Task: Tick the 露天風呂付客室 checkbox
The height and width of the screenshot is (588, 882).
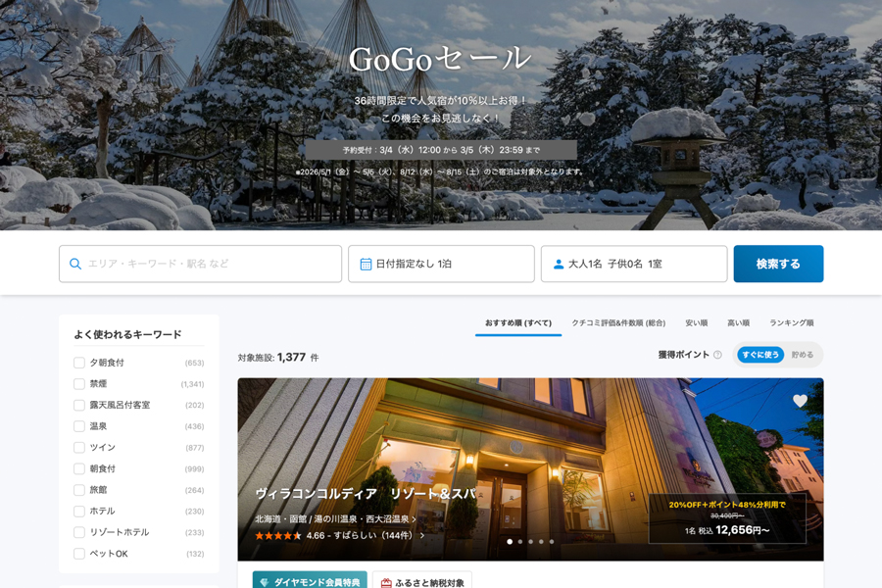Action: pos(79,405)
